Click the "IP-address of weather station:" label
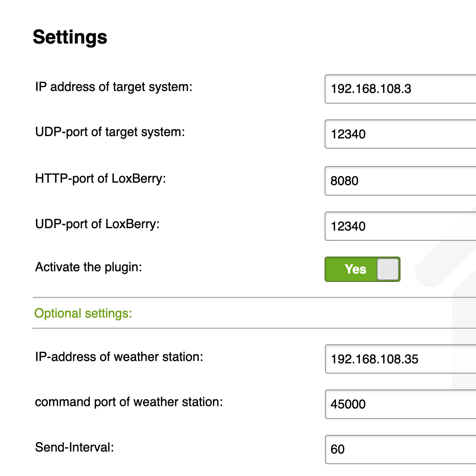Image resolution: width=476 pixels, height=476 pixels. pos(119,357)
